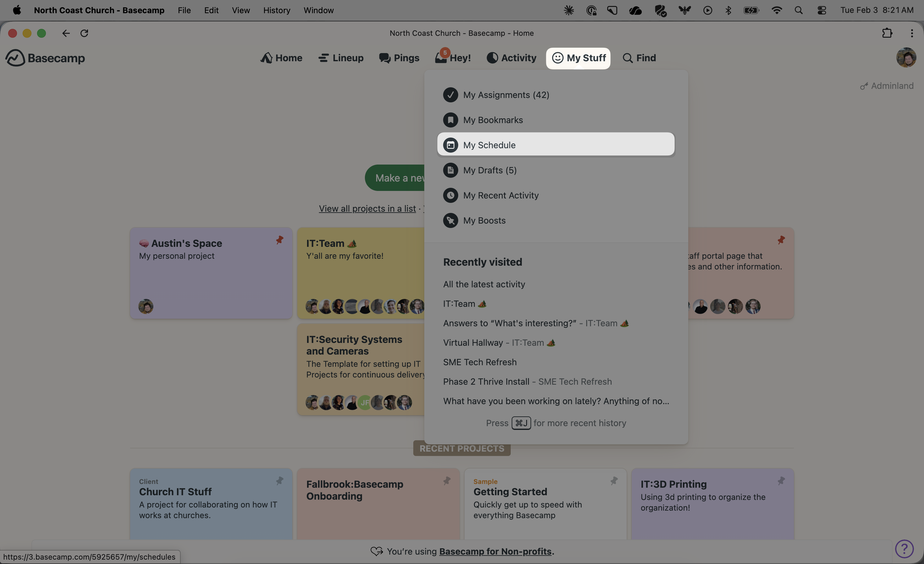
Task: Open SME Tech Refresh in recently visited
Action: coord(480,362)
